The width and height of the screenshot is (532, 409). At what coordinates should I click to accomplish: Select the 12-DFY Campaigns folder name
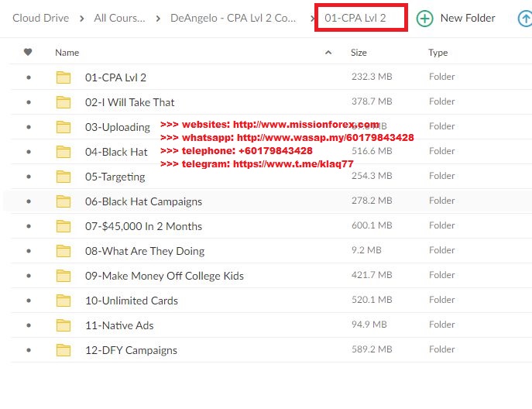(131, 351)
